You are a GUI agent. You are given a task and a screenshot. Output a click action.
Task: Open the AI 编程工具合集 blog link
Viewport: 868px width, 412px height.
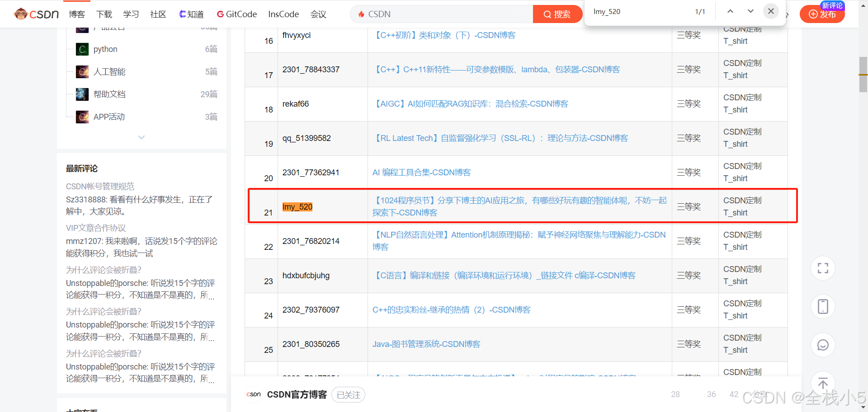click(421, 173)
